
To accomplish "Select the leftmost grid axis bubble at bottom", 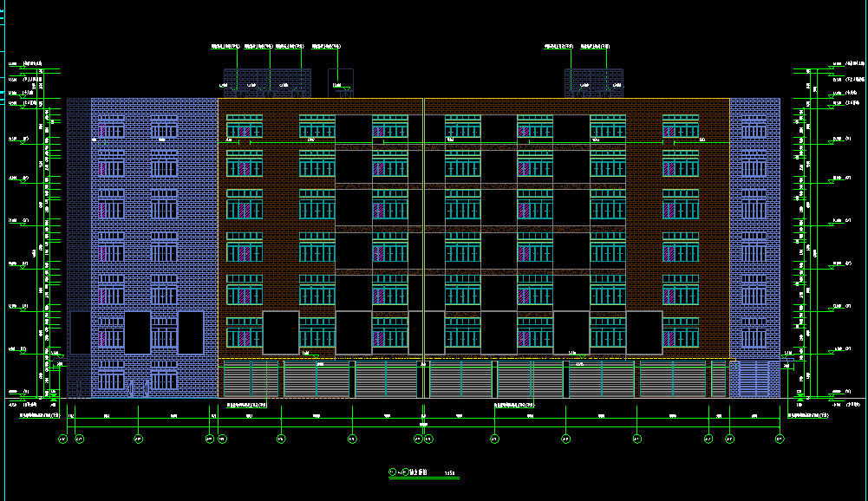I will [x=62, y=439].
